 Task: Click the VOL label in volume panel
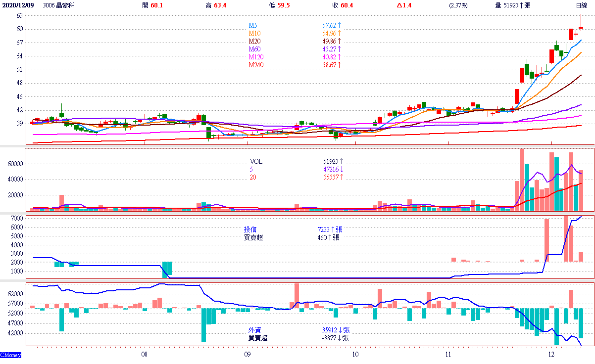(256, 161)
